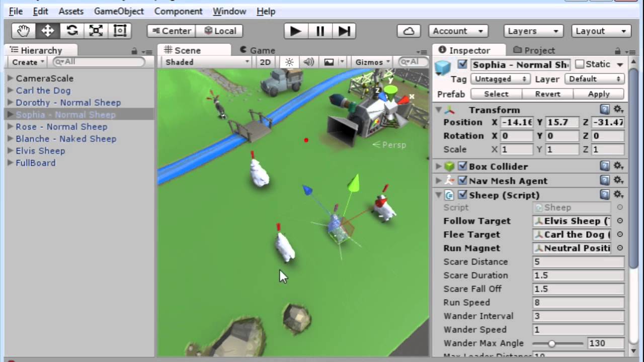Toggle the 2D scene view mode
644x362 pixels.
pos(265,62)
